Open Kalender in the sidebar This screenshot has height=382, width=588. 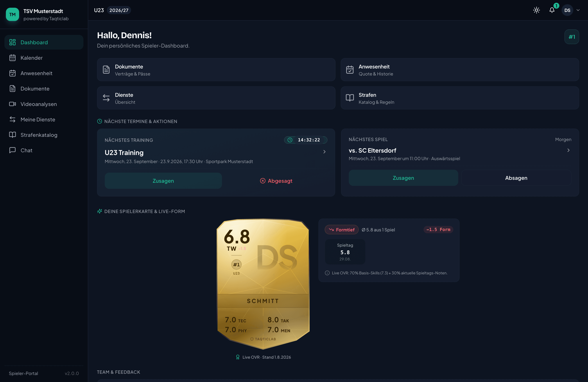click(44, 58)
